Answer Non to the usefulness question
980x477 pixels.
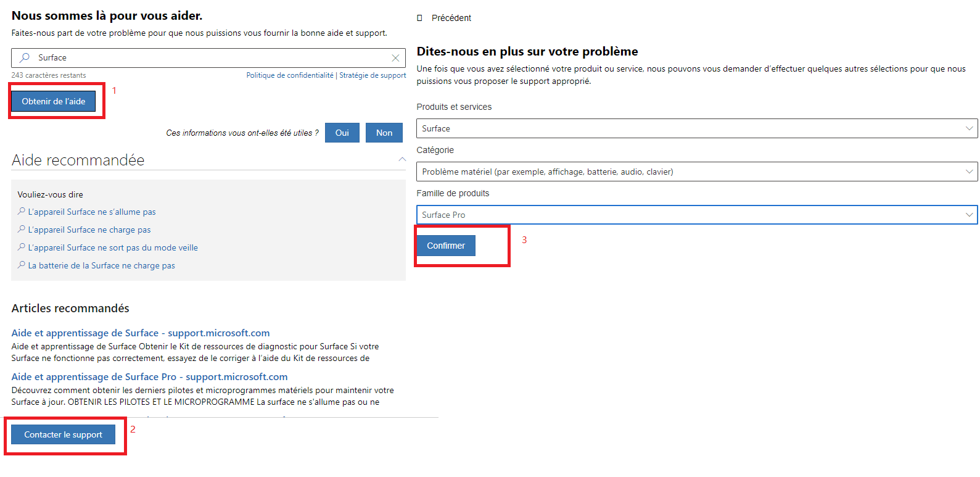click(384, 133)
